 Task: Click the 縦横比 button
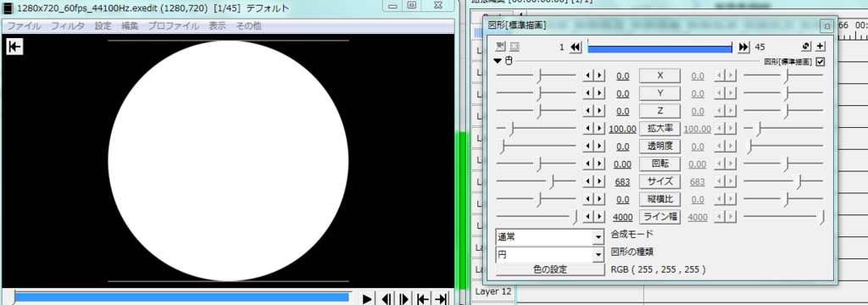pyautogui.click(x=659, y=199)
